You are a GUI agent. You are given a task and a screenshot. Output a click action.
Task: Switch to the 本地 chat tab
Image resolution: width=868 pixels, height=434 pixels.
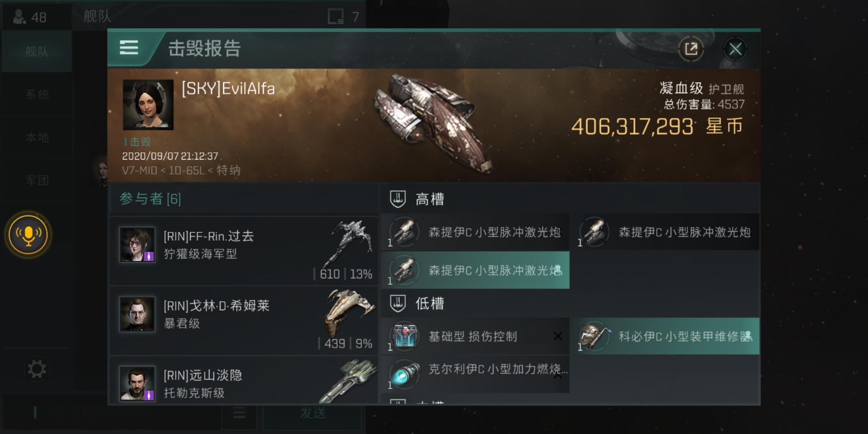37,137
